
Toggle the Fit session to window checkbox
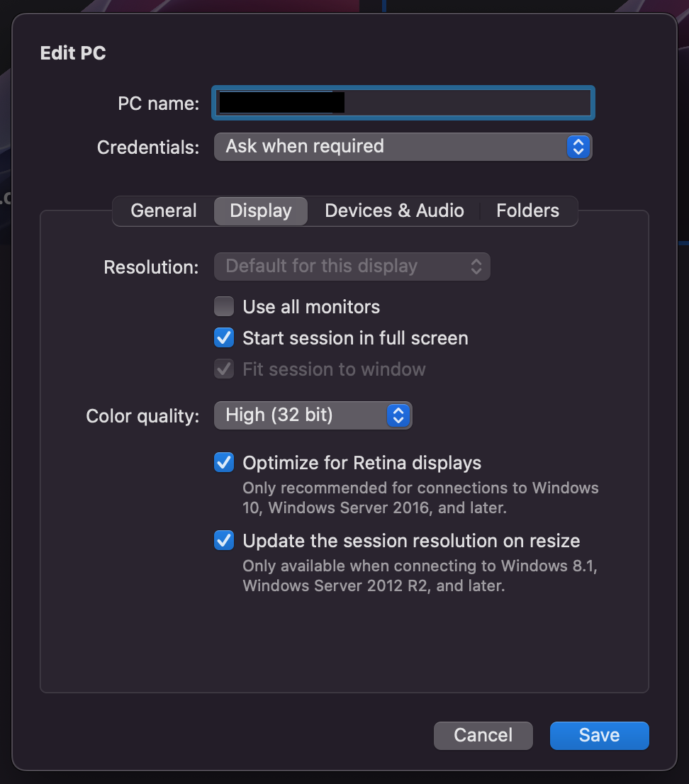tap(224, 369)
